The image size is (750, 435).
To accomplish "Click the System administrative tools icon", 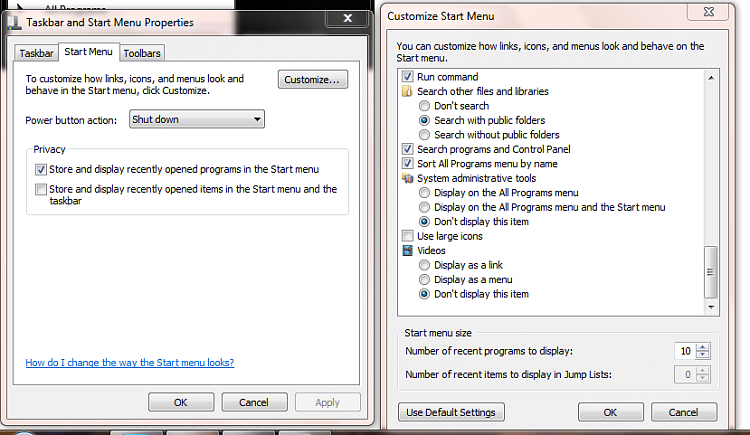I will 407,178.
